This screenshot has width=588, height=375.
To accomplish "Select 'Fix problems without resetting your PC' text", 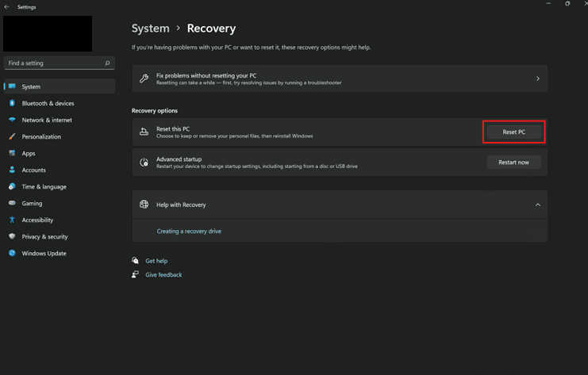I will coord(206,75).
